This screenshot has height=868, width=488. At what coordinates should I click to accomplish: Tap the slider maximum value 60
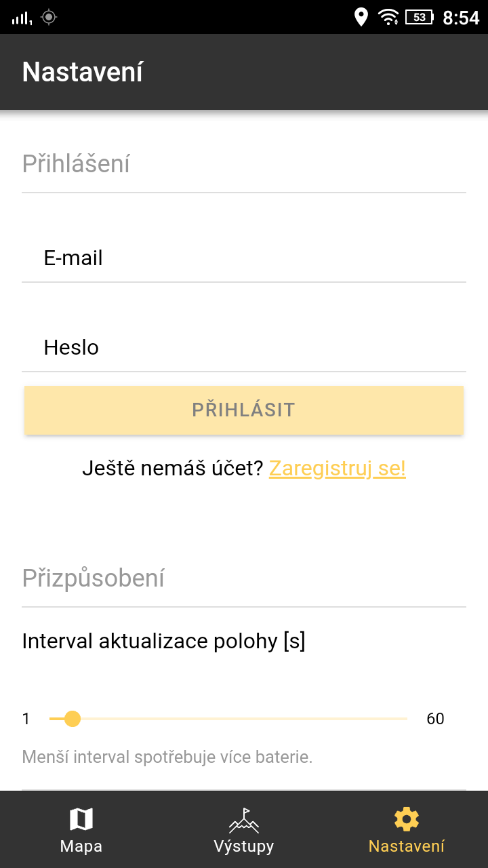[x=435, y=719]
